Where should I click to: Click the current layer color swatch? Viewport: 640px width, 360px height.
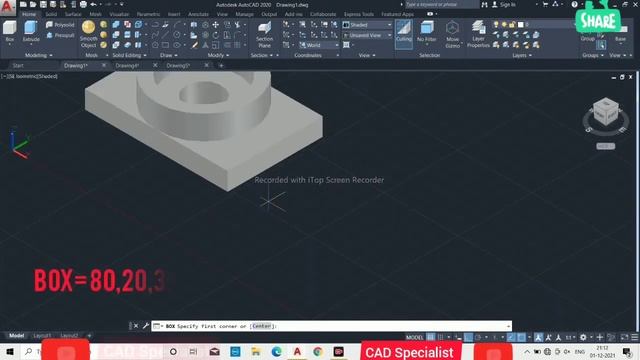[520, 25]
